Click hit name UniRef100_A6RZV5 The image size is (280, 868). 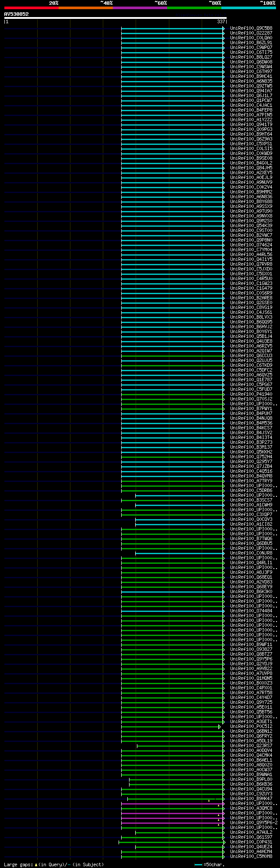251,346
